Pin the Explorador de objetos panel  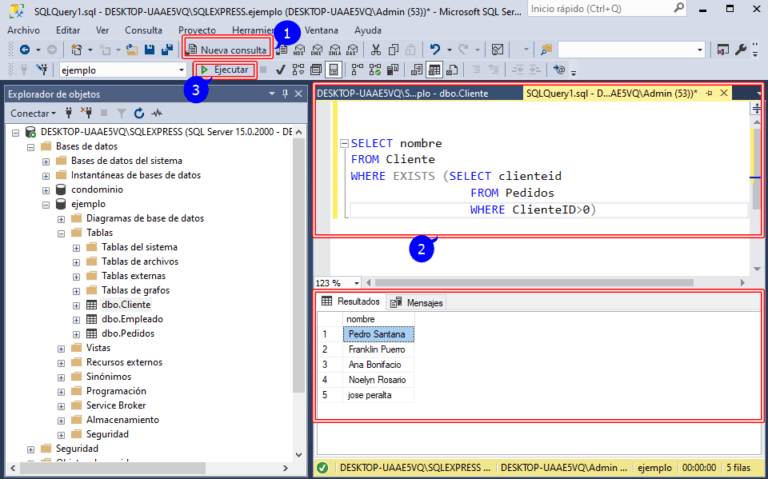pyautogui.click(x=285, y=93)
